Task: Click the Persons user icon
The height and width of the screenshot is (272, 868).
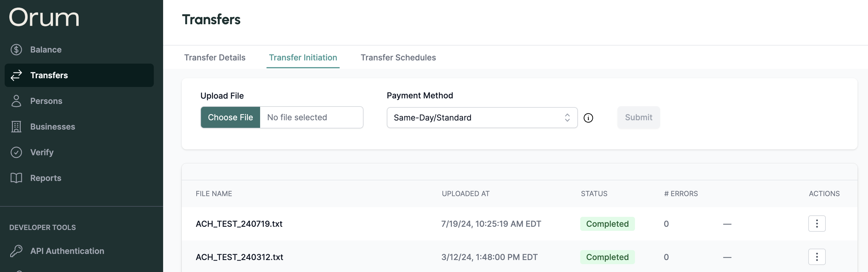Action: click(16, 101)
